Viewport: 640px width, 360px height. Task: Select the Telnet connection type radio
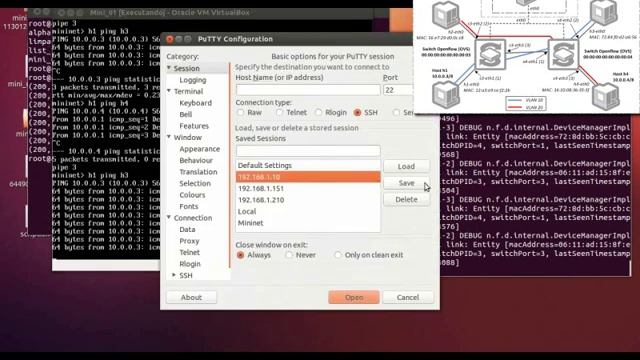(x=279, y=112)
